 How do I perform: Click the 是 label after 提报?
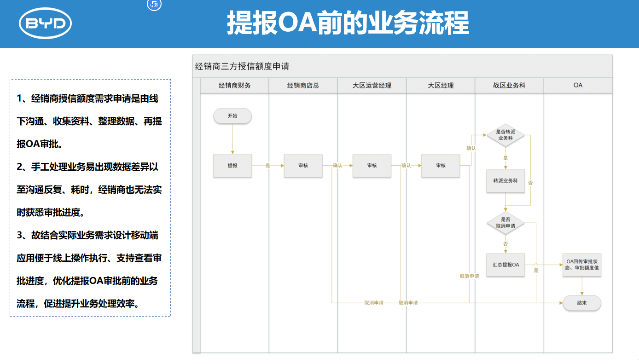tap(268, 165)
